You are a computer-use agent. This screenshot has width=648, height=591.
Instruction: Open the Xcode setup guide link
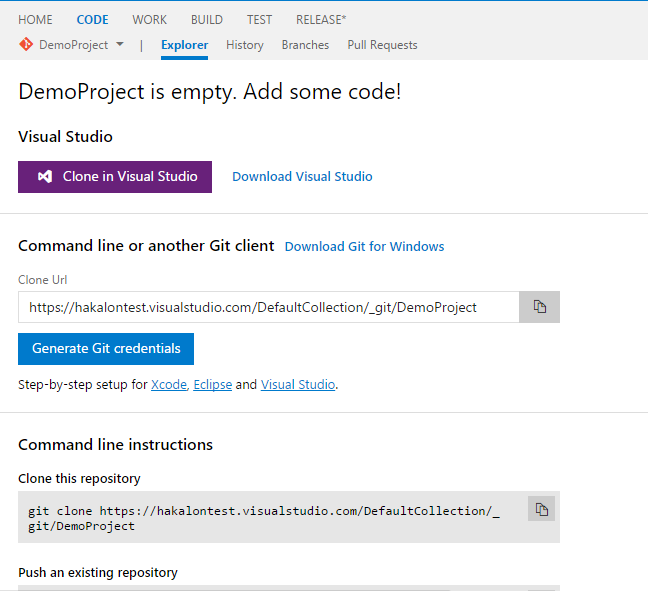point(168,385)
